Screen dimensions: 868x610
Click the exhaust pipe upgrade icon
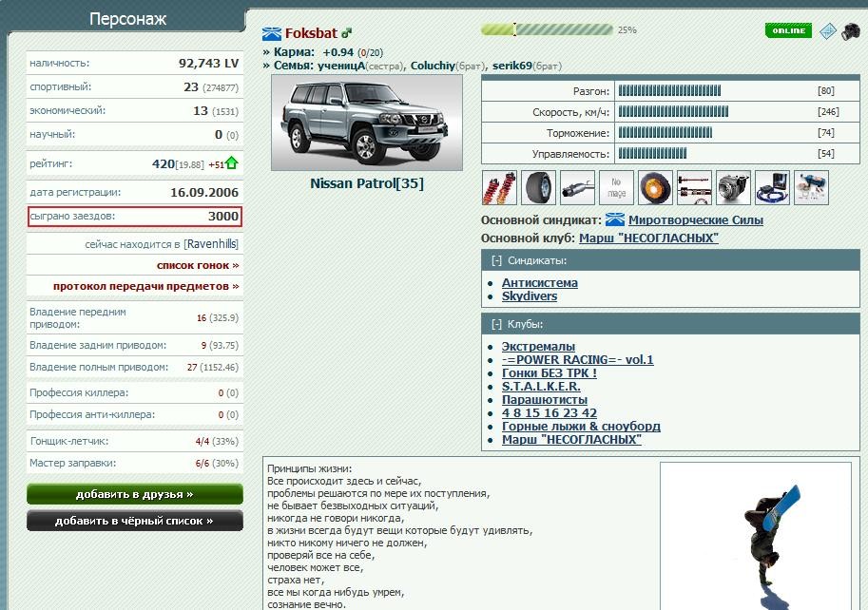(x=577, y=188)
